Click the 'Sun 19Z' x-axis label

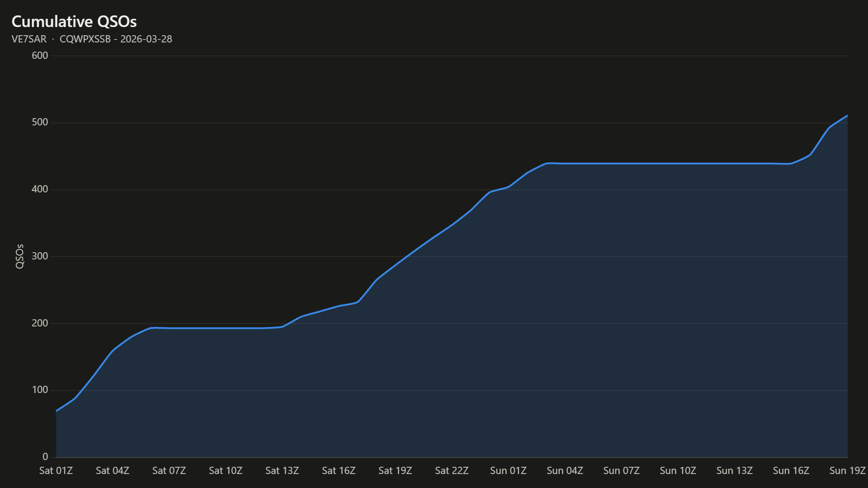(848, 471)
